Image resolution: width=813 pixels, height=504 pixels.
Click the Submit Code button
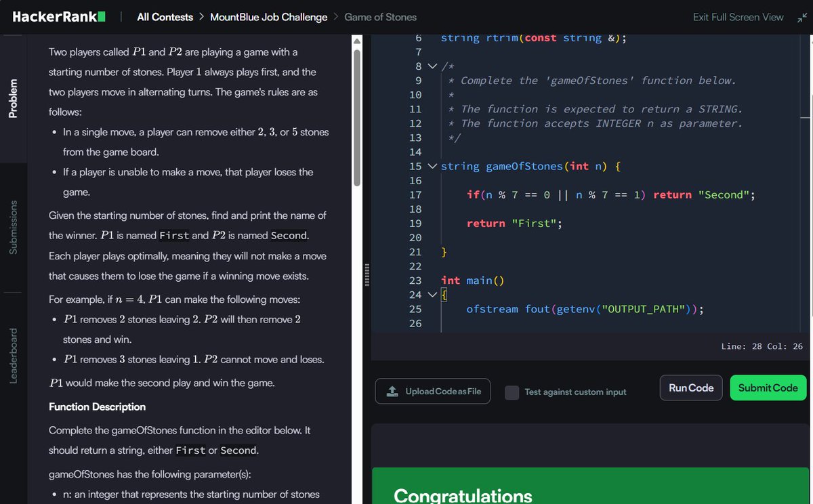(768, 388)
